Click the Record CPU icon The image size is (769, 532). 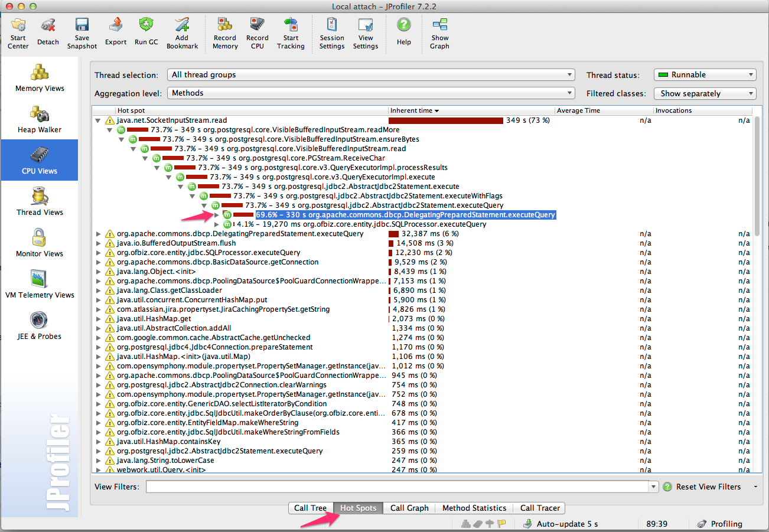coord(258,33)
